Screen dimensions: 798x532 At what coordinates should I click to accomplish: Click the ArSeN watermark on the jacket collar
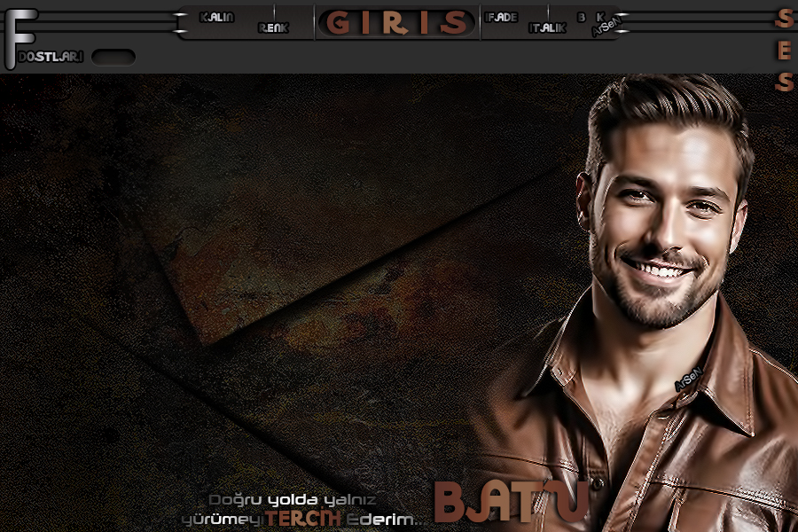(x=688, y=380)
